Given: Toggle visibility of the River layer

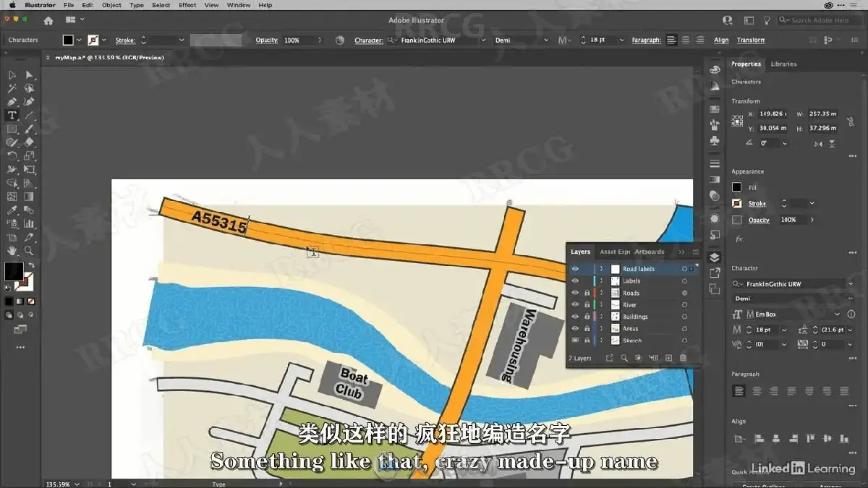Looking at the screenshot, I should (575, 305).
